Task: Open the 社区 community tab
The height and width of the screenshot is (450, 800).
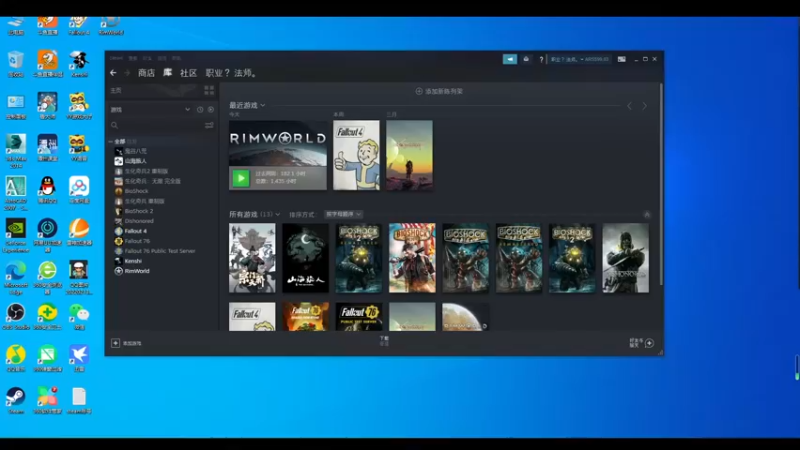Action: click(188, 73)
